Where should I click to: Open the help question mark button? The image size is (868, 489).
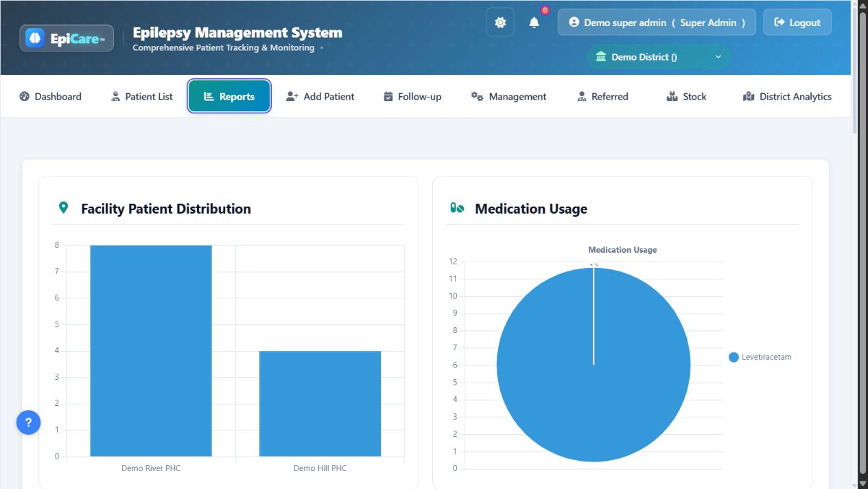28,422
